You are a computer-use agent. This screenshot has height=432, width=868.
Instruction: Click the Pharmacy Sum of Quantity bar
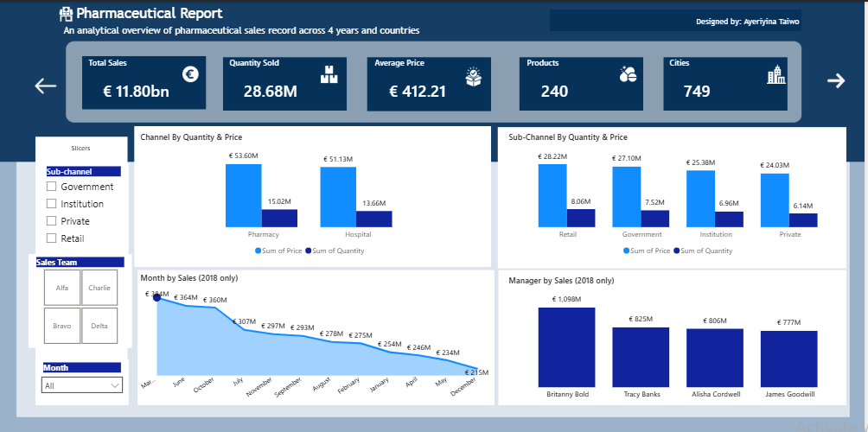point(279,218)
